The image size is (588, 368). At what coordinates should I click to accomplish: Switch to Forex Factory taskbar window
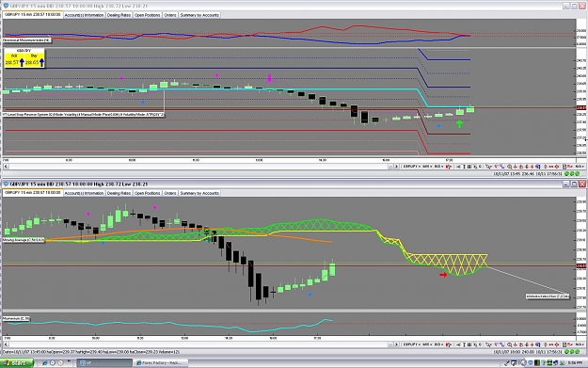coord(161,362)
